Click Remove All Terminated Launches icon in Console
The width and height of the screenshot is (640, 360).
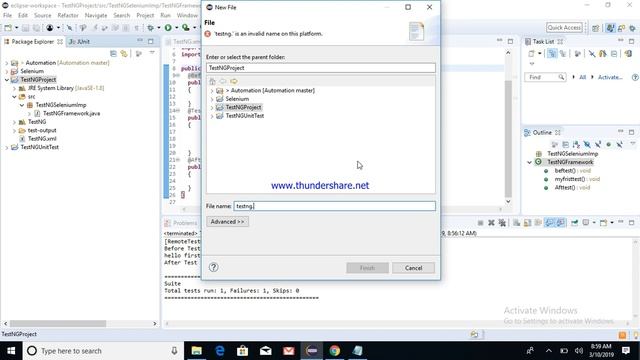[502, 222]
